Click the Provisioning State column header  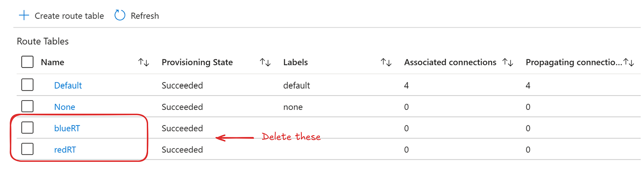click(197, 63)
